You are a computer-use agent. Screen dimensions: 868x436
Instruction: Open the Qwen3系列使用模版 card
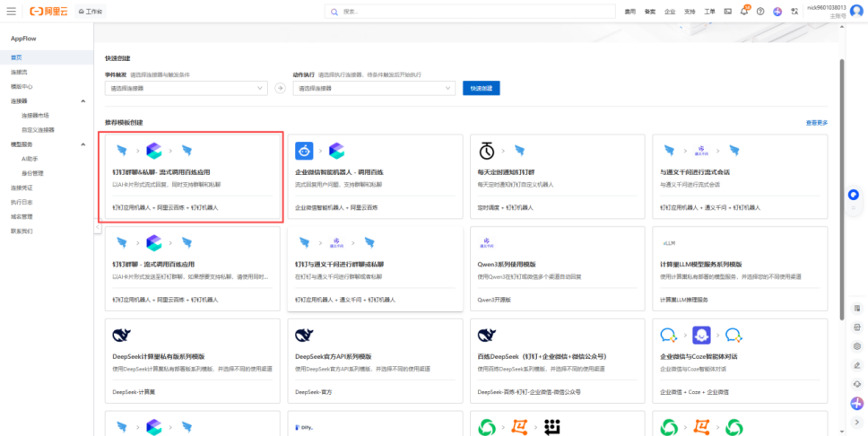pyautogui.click(x=558, y=269)
